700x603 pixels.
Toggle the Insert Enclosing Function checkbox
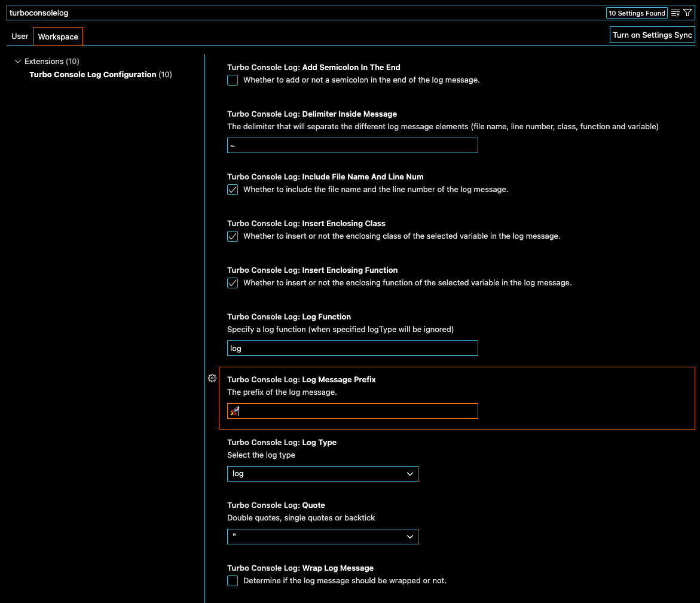(x=233, y=283)
